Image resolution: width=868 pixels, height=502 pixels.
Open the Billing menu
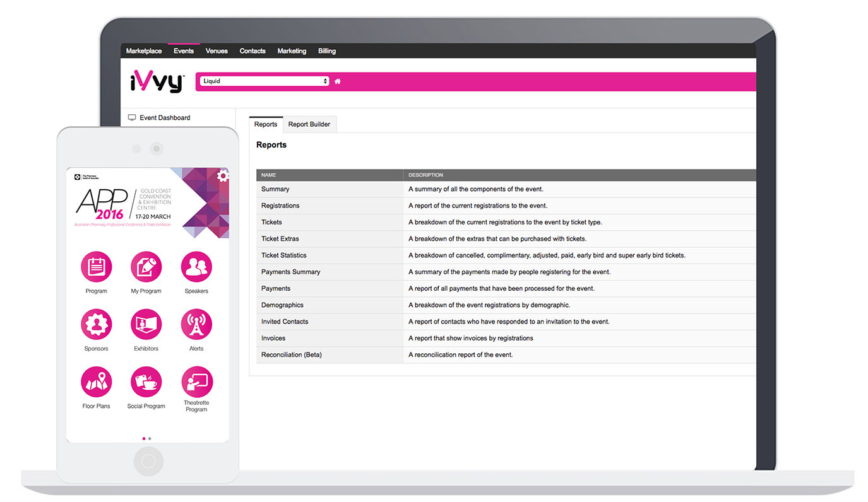pyautogui.click(x=327, y=51)
